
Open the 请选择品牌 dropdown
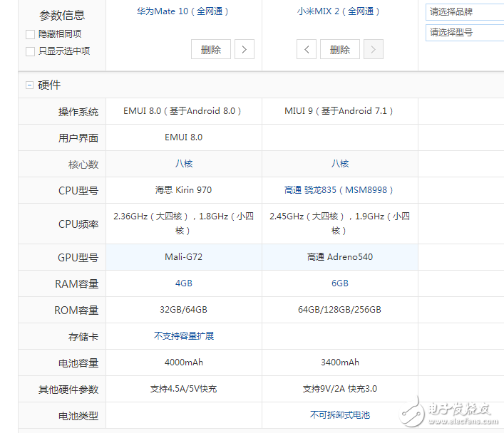tap(465, 12)
